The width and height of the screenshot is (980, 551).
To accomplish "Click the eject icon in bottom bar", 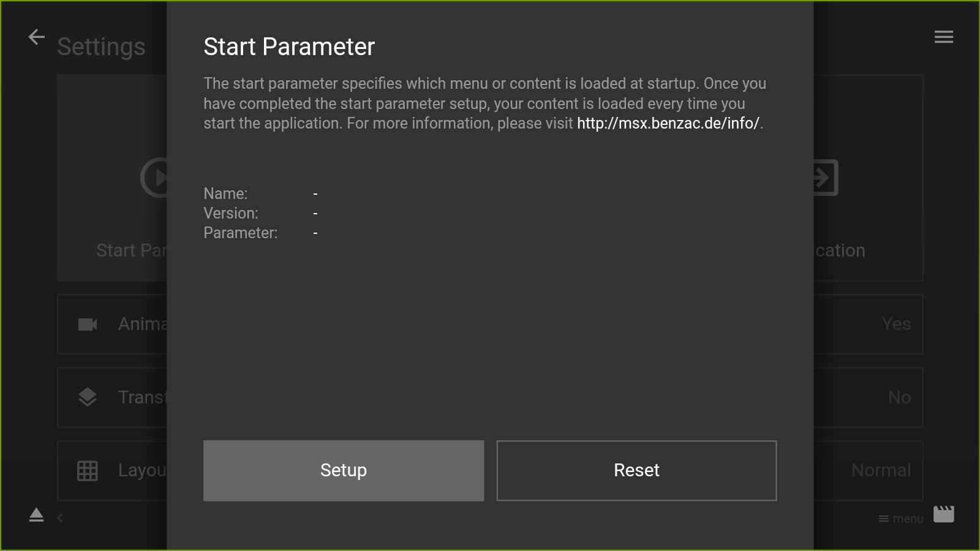I will click(36, 515).
